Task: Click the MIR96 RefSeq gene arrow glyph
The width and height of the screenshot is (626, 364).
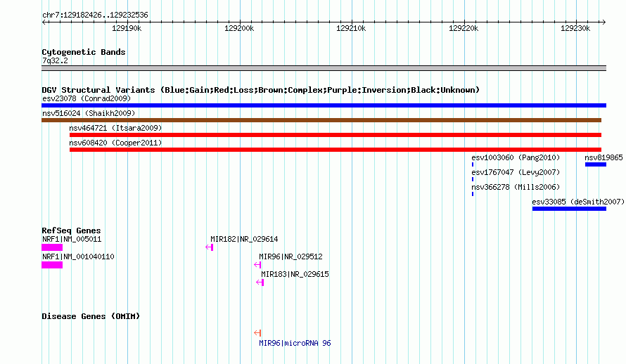Action: (257, 265)
